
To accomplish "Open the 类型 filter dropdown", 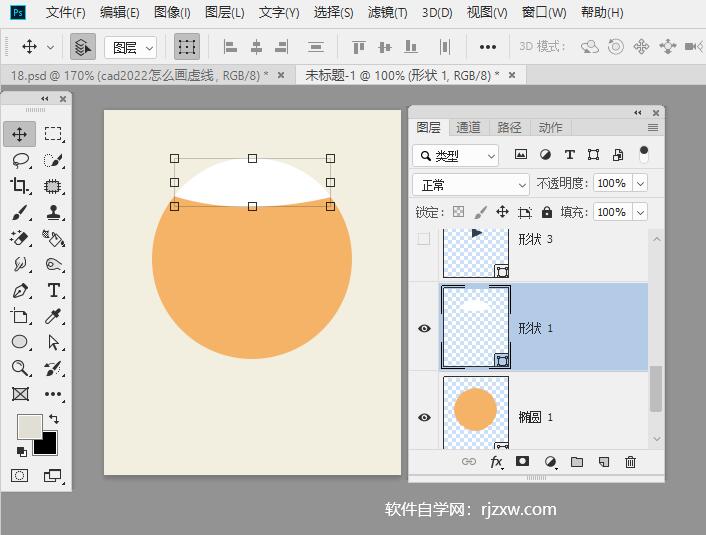I will [x=456, y=156].
